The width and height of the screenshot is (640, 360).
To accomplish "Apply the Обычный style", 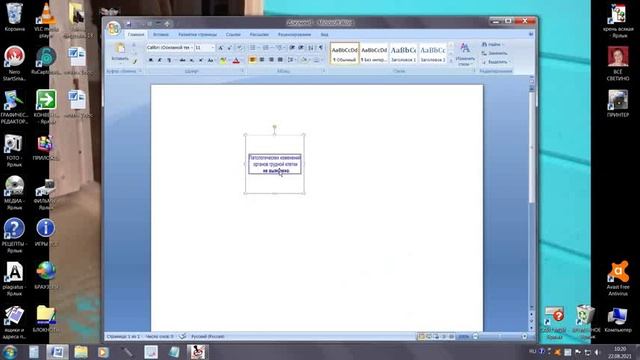I will [344, 53].
